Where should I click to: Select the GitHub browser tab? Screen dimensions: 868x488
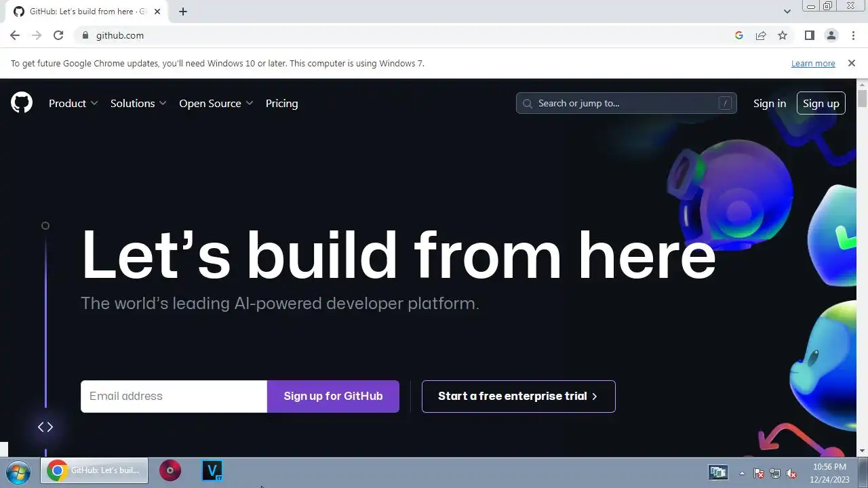pyautogui.click(x=85, y=12)
